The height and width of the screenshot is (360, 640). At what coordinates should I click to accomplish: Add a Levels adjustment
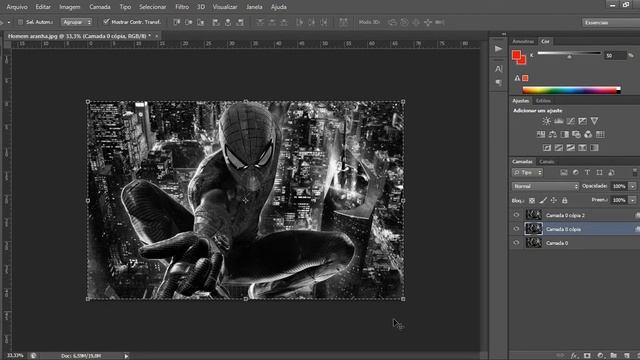[558, 121]
